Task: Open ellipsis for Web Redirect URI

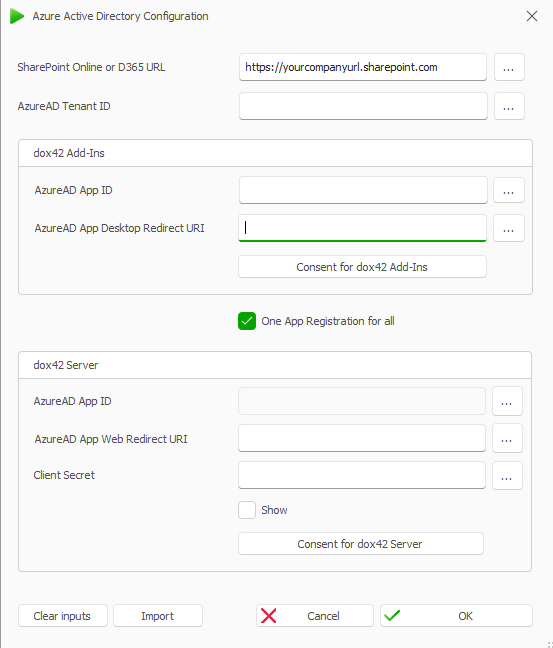Action: click(507, 438)
